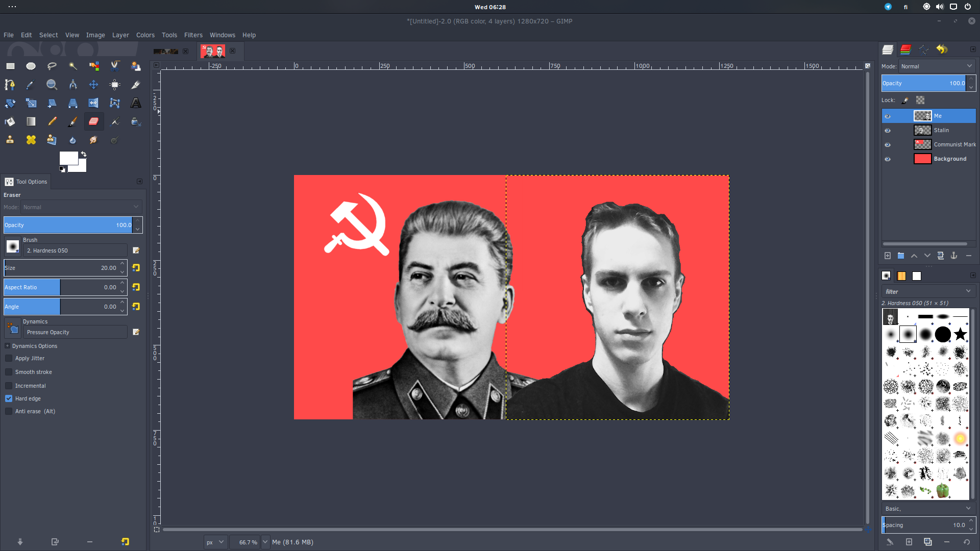Select the Measure compass tool
Screen dimensions: 980x551
tap(73, 85)
